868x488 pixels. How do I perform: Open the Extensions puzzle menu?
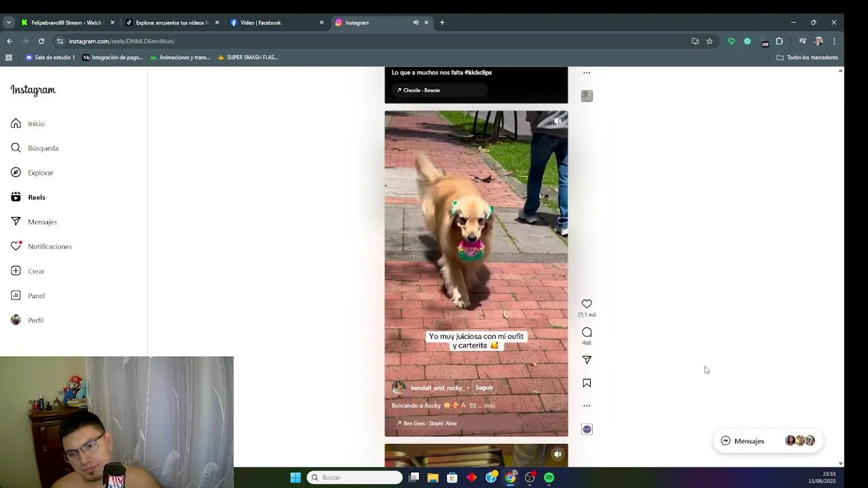(779, 41)
